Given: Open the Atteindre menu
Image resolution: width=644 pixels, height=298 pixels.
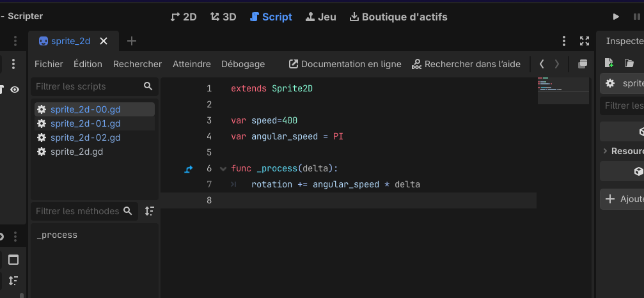Looking at the screenshot, I should [x=192, y=64].
